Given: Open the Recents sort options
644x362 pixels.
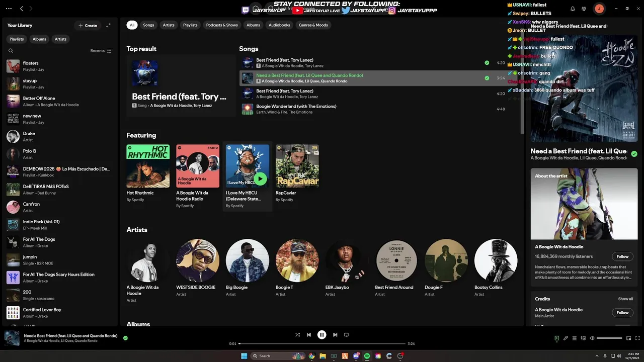Looking at the screenshot, I should click(x=101, y=51).
